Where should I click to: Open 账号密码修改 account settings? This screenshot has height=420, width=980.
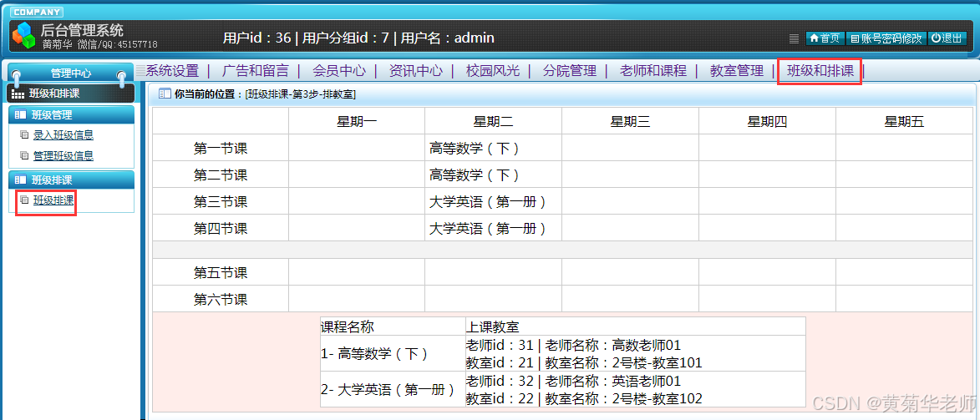click(x=886, y=38)
